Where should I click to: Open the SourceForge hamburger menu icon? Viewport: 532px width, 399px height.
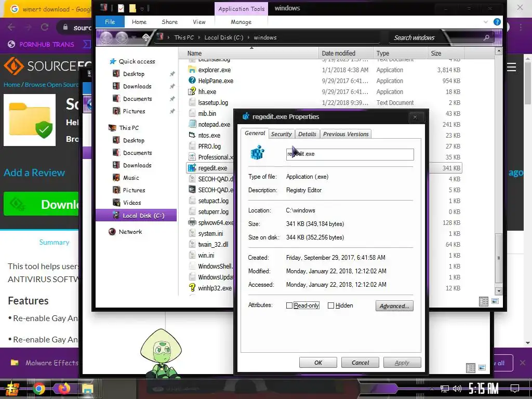tap(511, 67)
